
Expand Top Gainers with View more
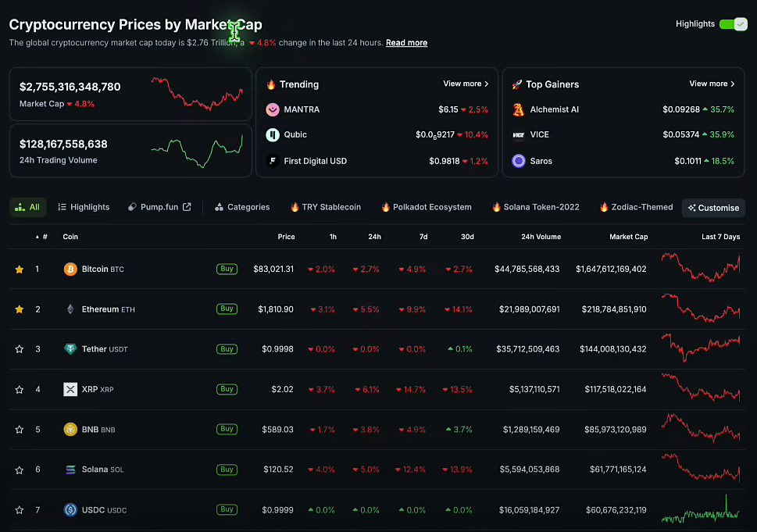click(712, 84)
